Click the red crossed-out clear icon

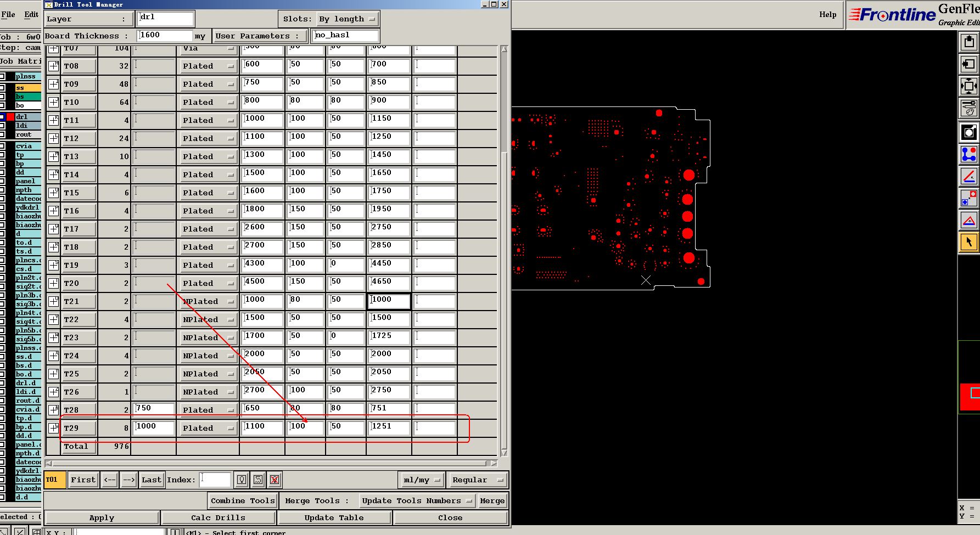pyautogui.click(x=275, y=480)
